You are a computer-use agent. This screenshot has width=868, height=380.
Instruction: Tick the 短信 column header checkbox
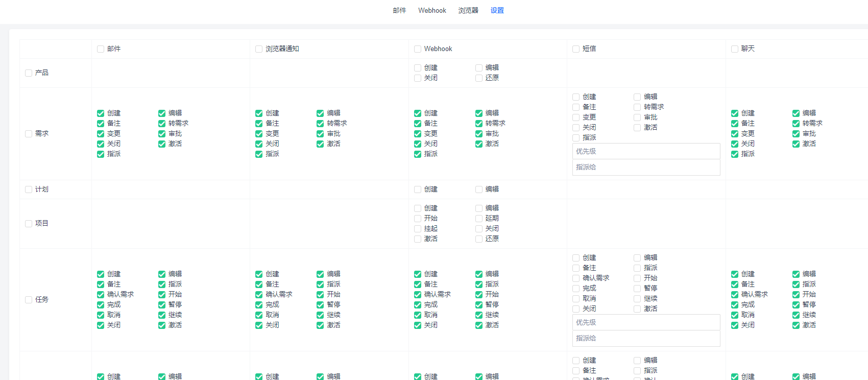tap(576, 49)
